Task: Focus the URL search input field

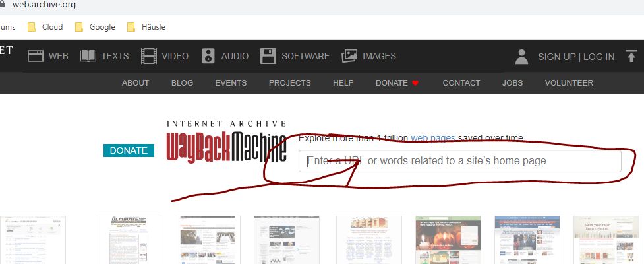Action: click(459, 161)
